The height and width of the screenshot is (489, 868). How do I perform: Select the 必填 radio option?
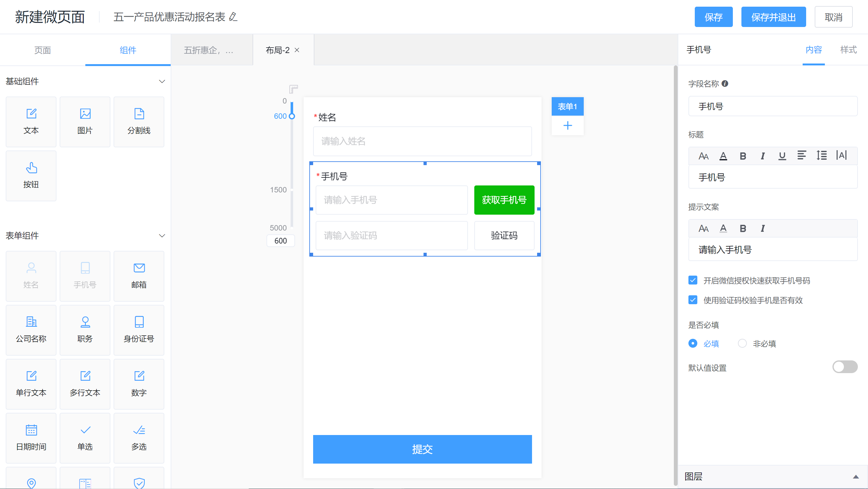click(693, 343)
